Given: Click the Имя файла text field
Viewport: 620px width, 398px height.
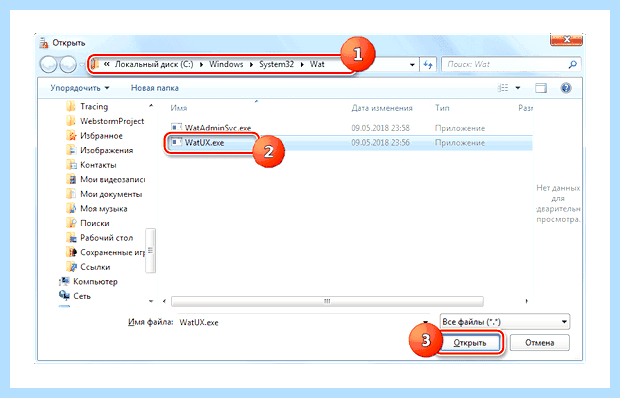Looking at the screenshot, I should pos(299,322).
